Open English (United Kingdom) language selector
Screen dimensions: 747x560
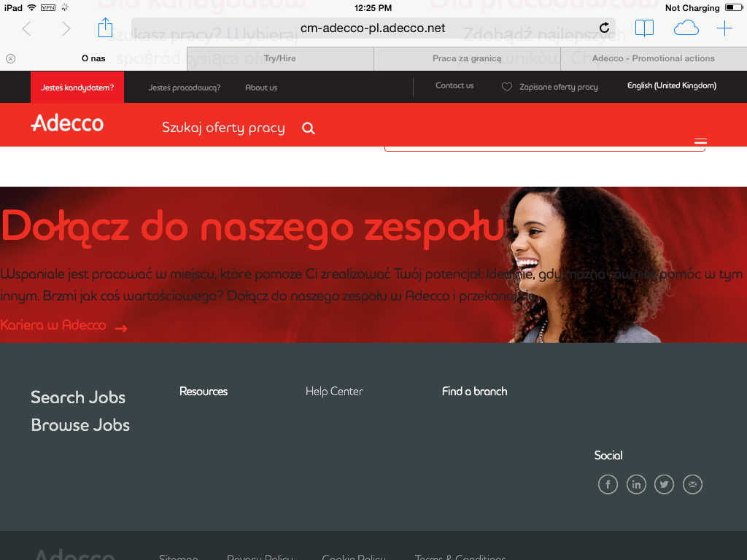point(672,86)
